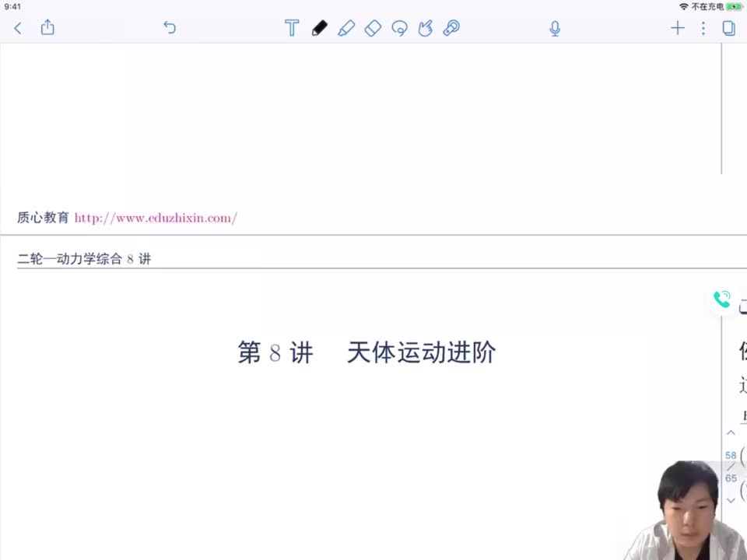747x560 pixels.
Task: Select the Pen tool
Action: tap(320, 28)
